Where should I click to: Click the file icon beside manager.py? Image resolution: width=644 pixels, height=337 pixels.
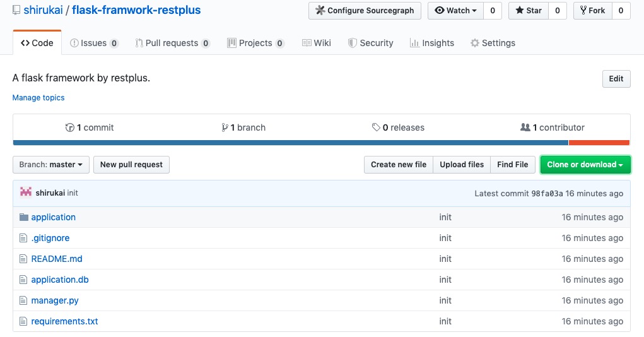pyautogui.click(x=23, y=300)
